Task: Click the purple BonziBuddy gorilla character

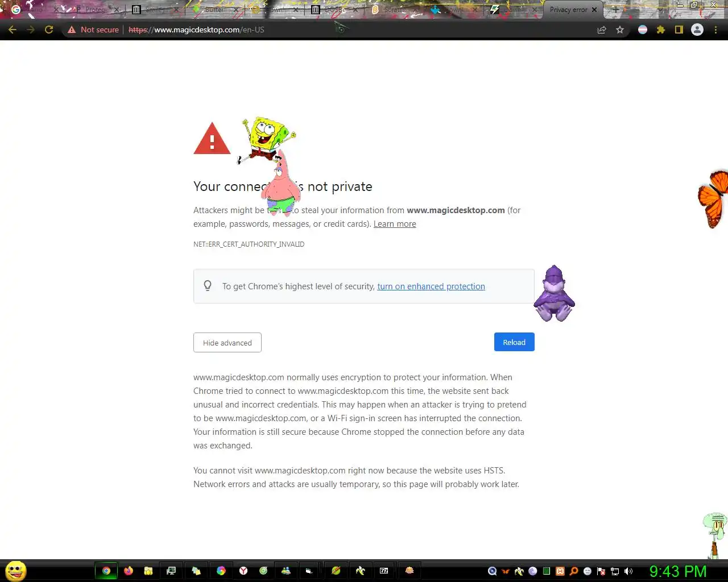Action: pyautogui.click(x=554, y=293)
